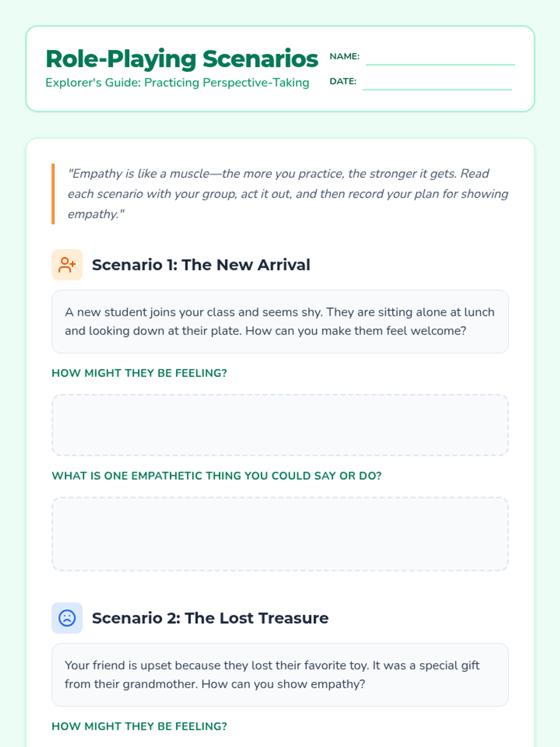
Task: Click the orange bar beside the quote
Action: click(x=53, y=194)
